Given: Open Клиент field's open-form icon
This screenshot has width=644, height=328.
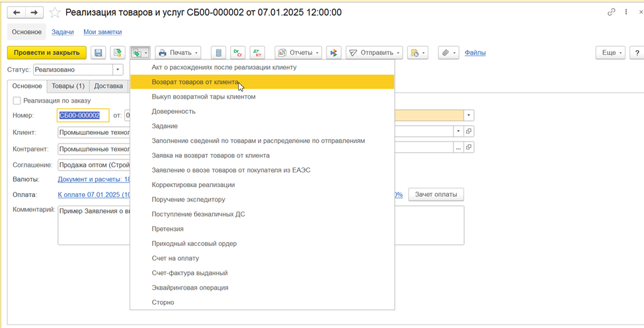Looking at the screenshot, I should 469,131.
